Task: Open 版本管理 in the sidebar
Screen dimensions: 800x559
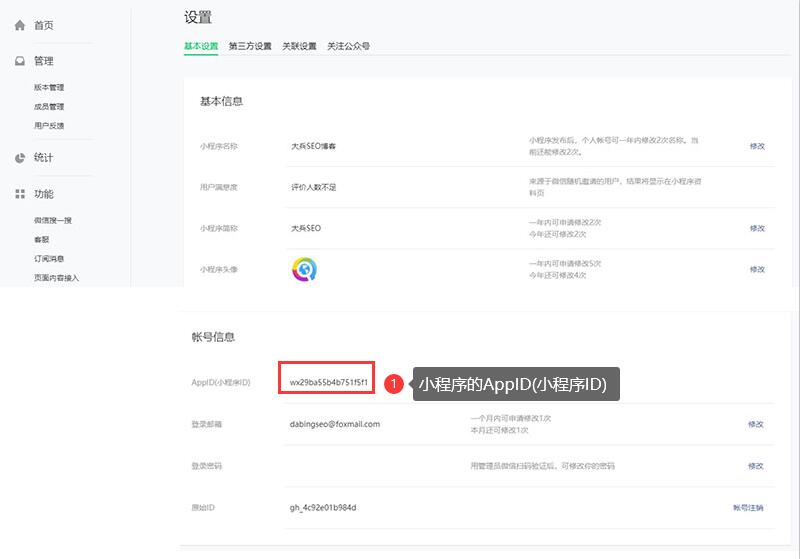Action: click(x=49, y=87)
